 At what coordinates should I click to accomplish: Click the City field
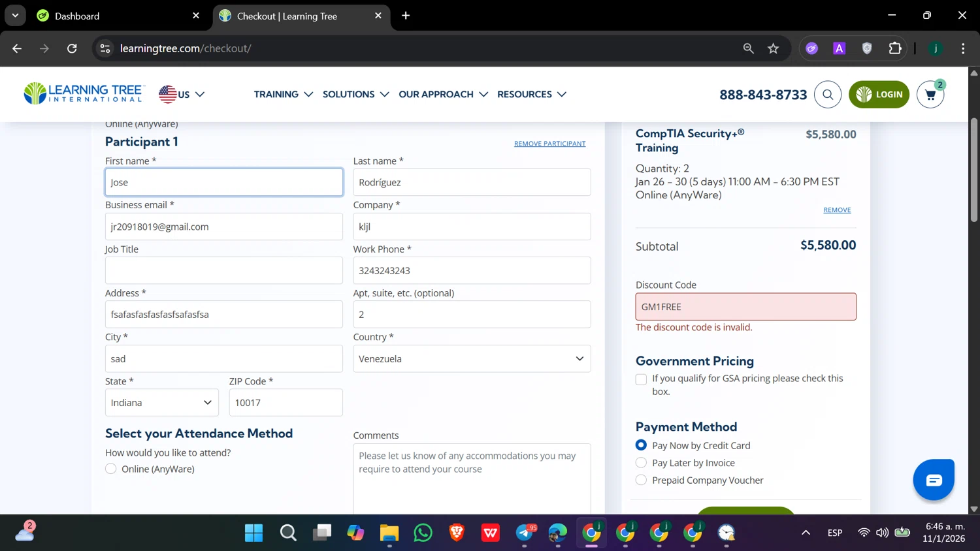pos(224,358)
